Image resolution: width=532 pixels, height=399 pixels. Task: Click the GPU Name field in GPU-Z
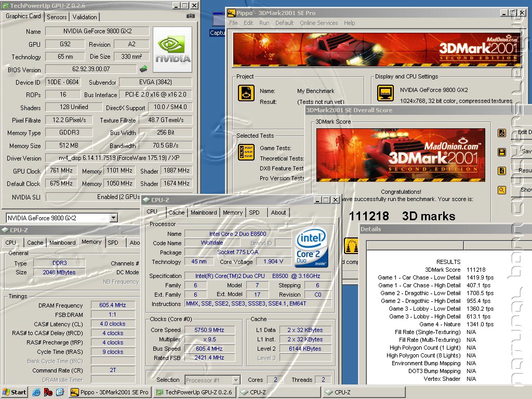pyautogui.click(x=97, y=31)
